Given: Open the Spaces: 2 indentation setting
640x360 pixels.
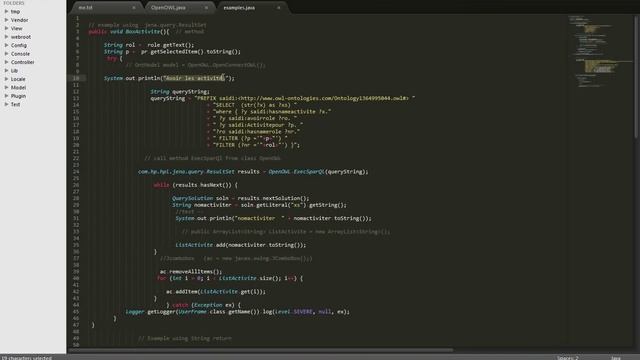Looking at the screenshot, I should [568, 358].
